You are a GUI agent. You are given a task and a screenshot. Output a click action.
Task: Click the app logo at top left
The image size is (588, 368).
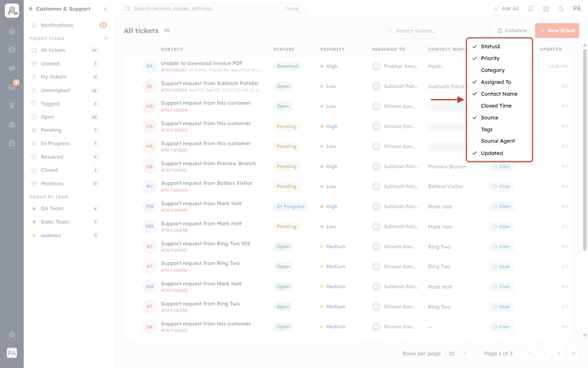(x=12, y=11)
